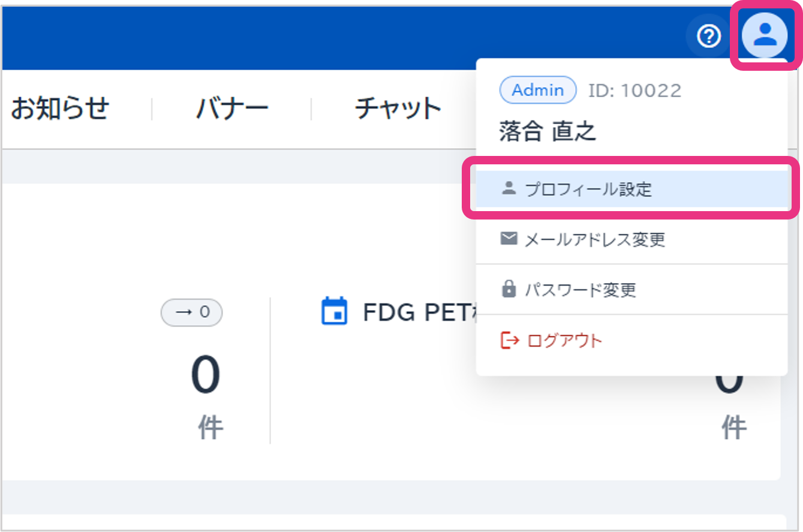The width and height of the screenshot is (803, 532).
Task: Go to the チャット tab
Action: tap(398, 109)
